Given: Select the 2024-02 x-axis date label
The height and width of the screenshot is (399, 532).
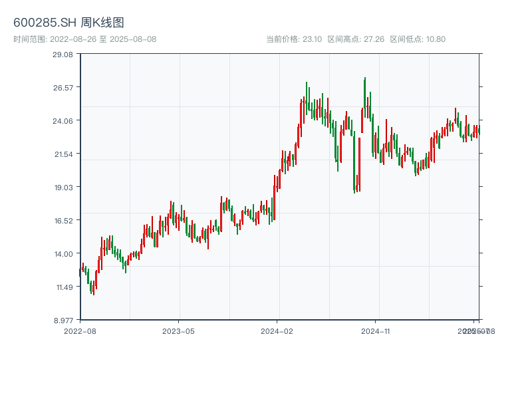Looking at the screenshot, I should pos(277,331).
